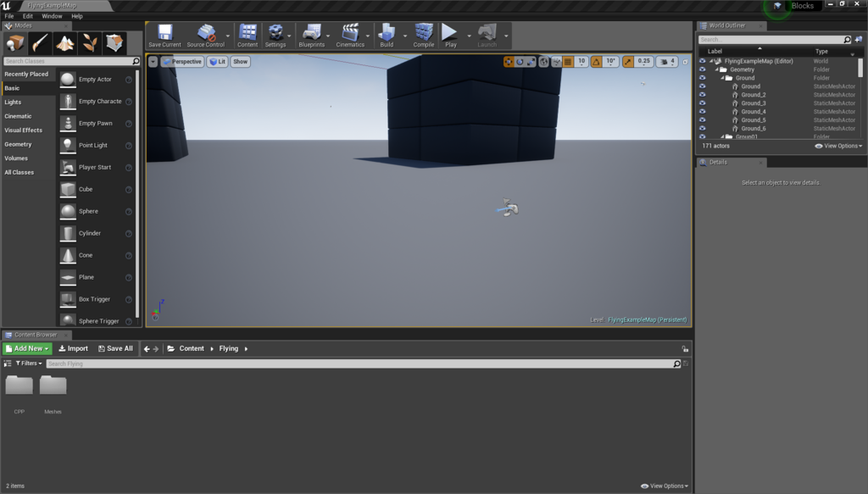Hide the Ground_2 actor with eye icon
Viewport: 868px width, 494px height.
[703, 95]
